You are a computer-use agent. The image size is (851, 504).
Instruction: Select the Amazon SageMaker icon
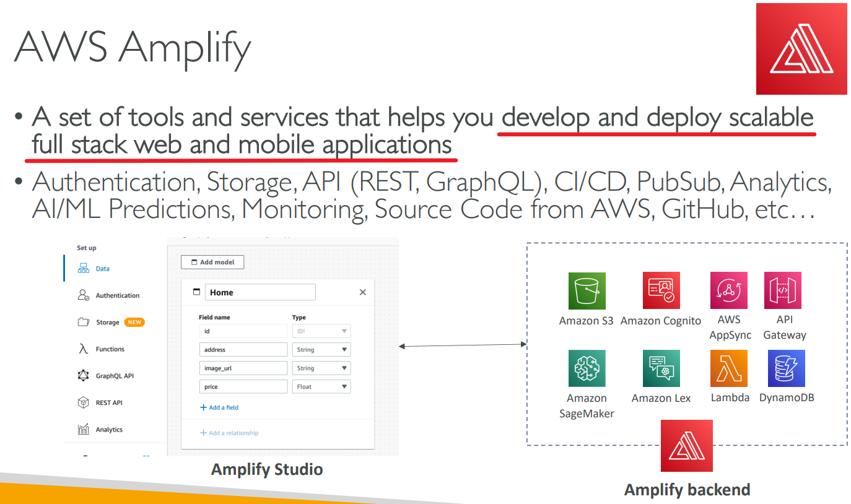point(587,368)
